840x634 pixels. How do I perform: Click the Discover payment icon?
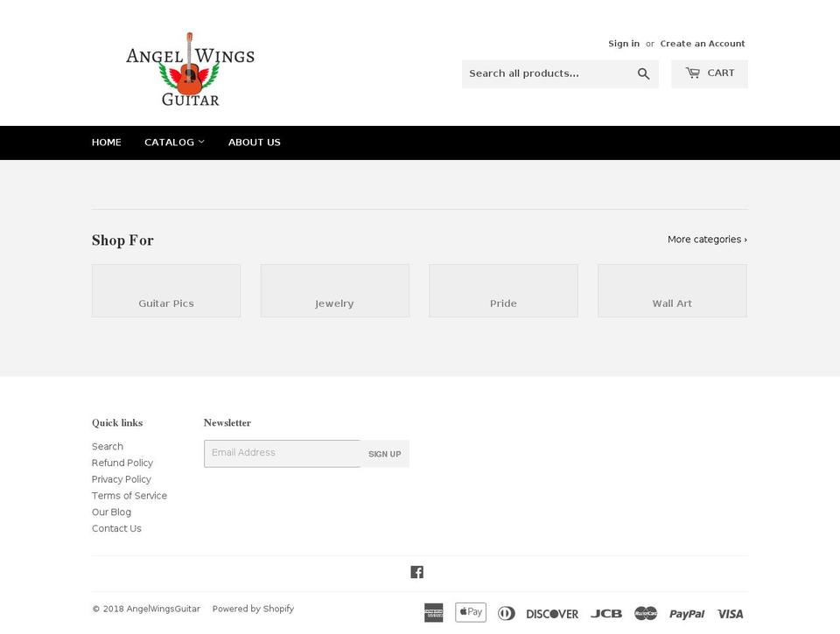click(552, 614)
